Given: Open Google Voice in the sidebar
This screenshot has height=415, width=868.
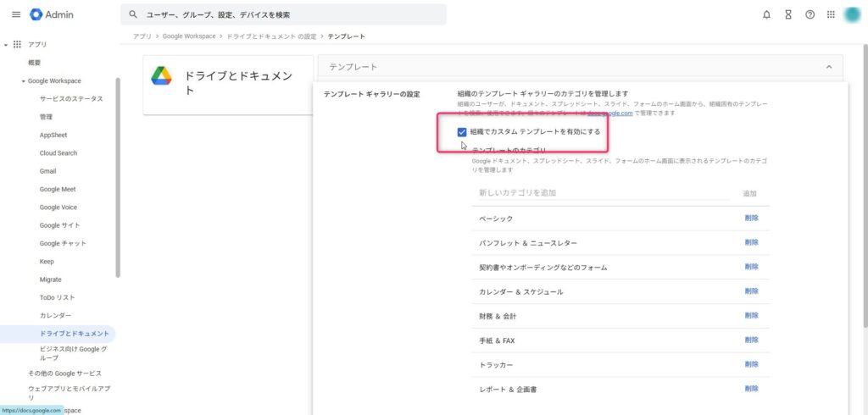Looking at the screenshot, I should tap(58, 207).
